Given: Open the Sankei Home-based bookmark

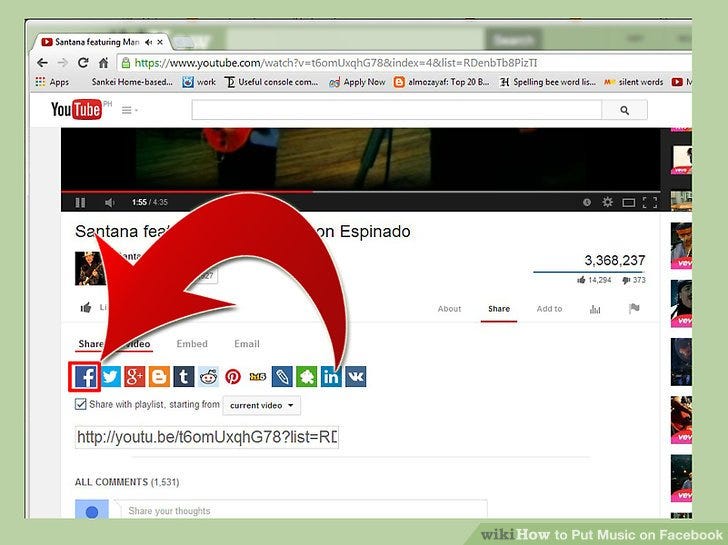Looking at the screenshot, I should (x=132, y=82).
